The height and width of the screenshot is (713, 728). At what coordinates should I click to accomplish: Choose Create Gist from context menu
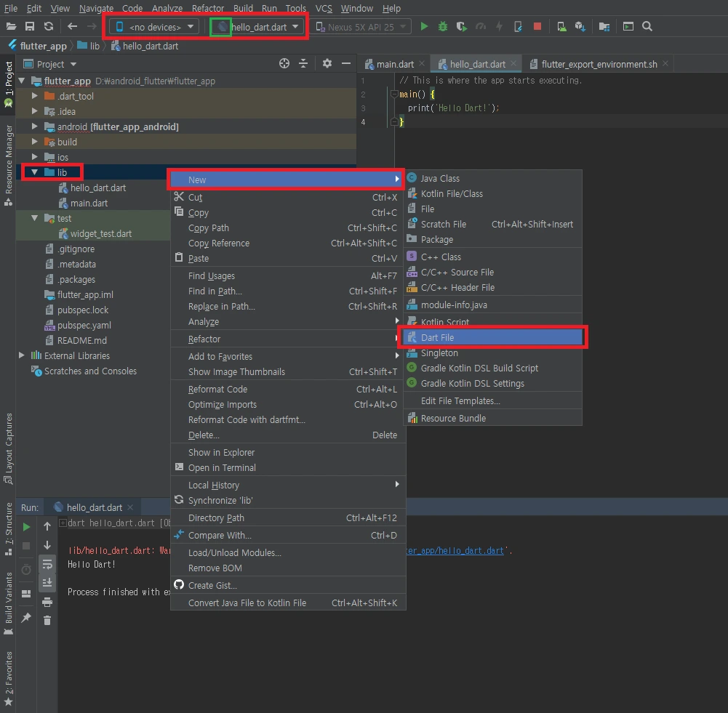click(x=288, y=585)
